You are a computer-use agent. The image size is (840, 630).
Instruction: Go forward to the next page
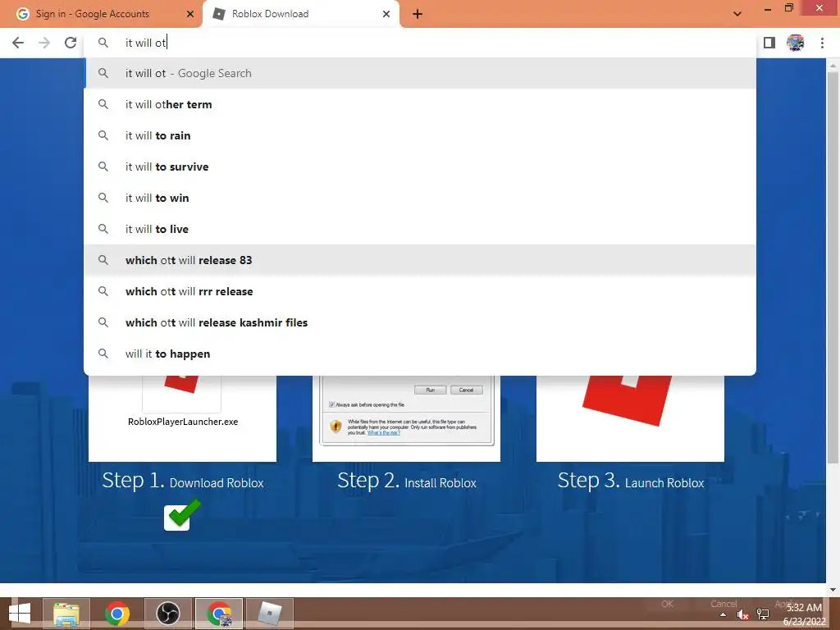tap(44, 43)
